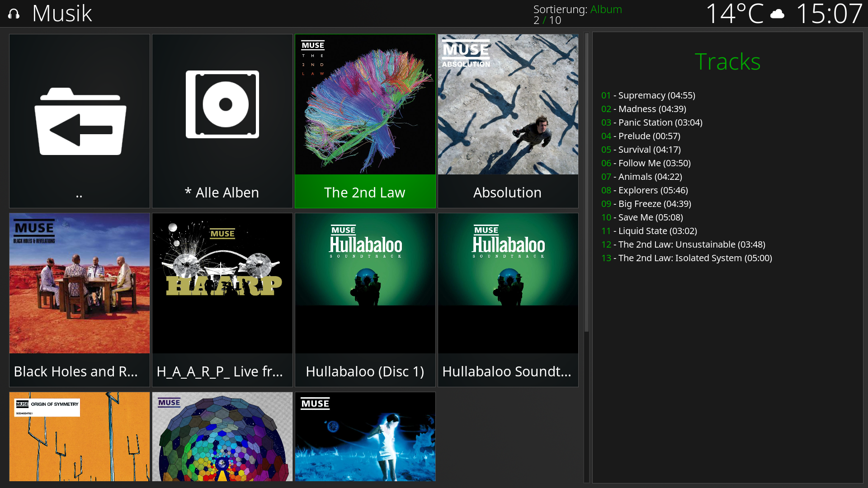The height and width of the screenshot is (488, 868).
Task: Select track '05 - Survival (04:17)'
Action: pyautogui.click(x=641, y=150)
